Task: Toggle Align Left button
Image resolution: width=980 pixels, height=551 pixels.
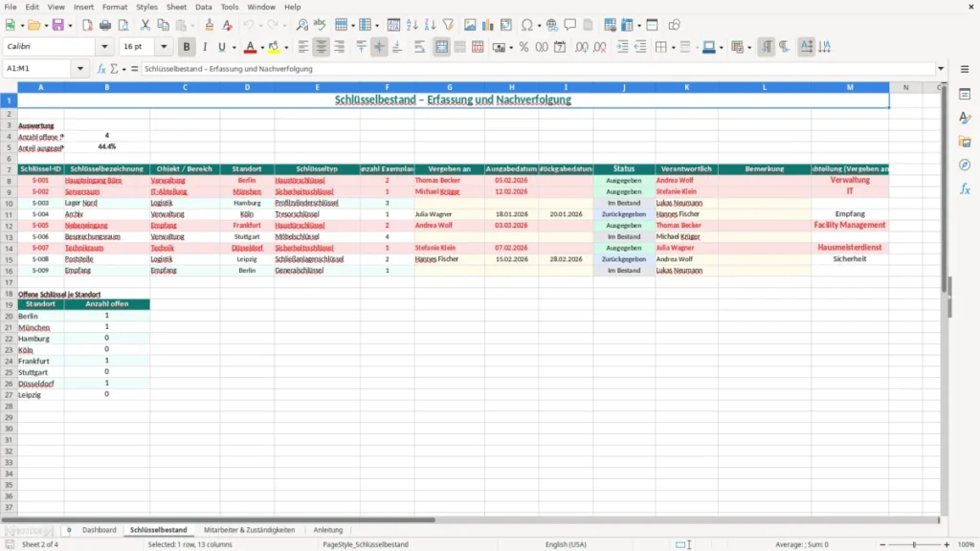Action: [303, 47]
